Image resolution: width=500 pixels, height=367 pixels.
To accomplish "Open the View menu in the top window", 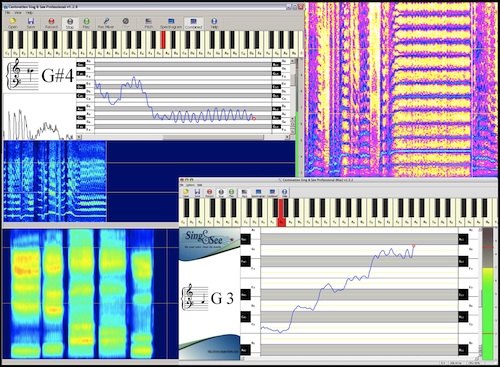I will 18,13.
